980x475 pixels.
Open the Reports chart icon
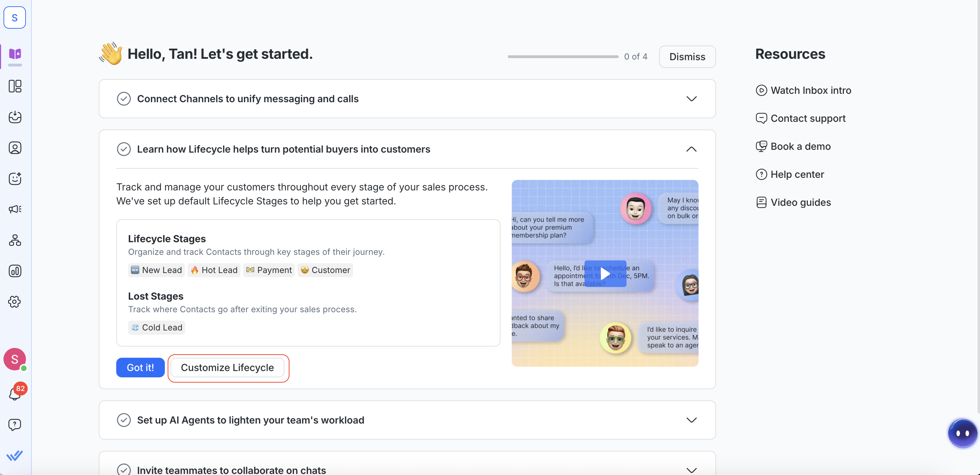point(15,271)
